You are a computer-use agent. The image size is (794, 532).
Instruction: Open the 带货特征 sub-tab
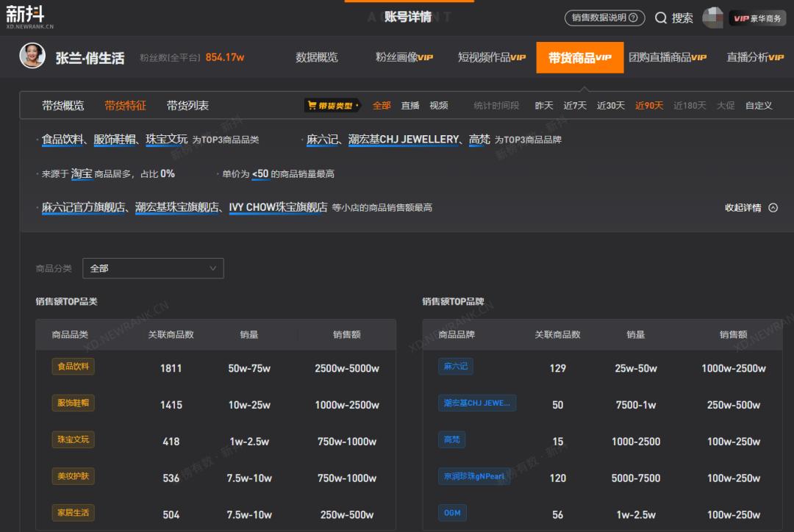tap(125, 105)
